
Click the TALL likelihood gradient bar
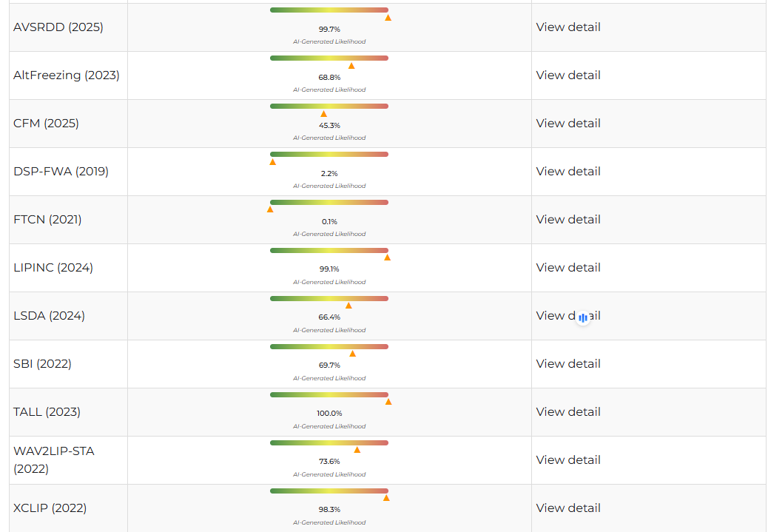pos(329,394)
